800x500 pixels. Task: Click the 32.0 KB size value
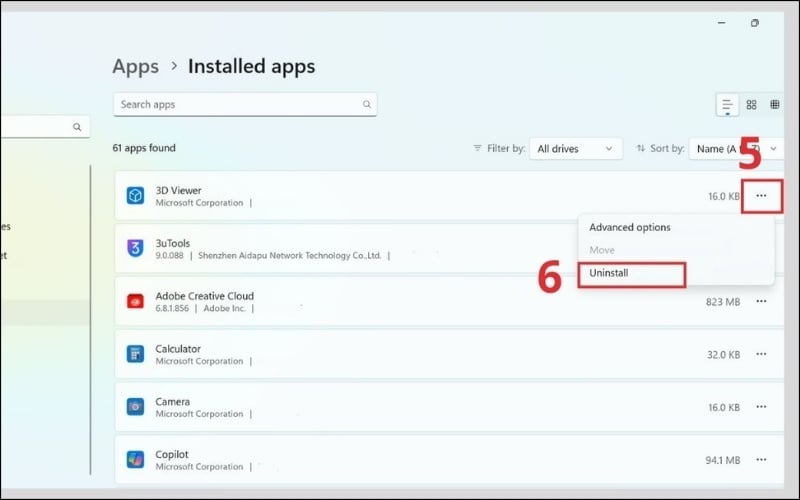723,355
